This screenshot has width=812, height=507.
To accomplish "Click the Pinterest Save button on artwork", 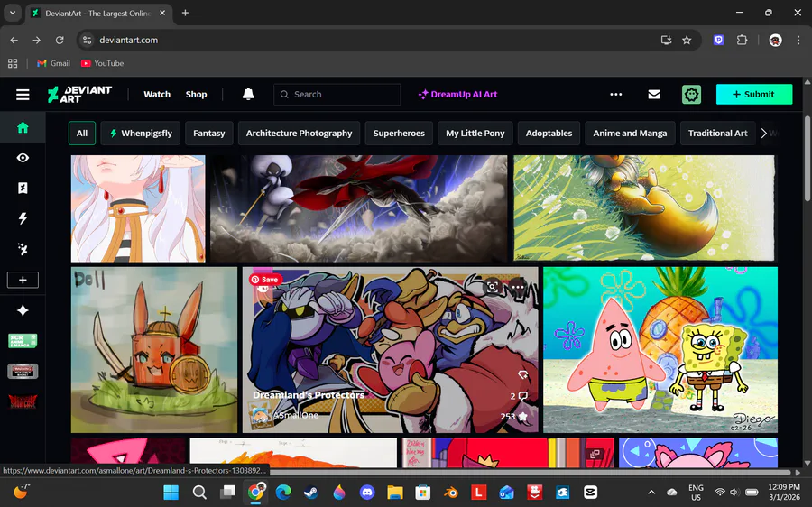I will click(x=265, y=280).
